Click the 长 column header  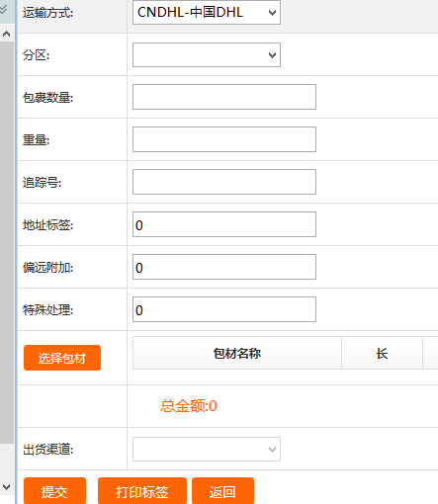[382, 353]
